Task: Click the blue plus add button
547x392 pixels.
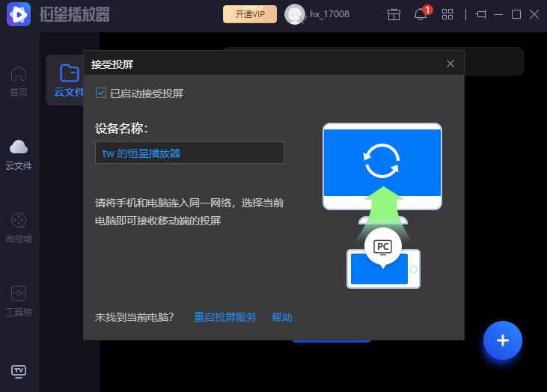Action: pyautogui.click(x=502, y=340)
